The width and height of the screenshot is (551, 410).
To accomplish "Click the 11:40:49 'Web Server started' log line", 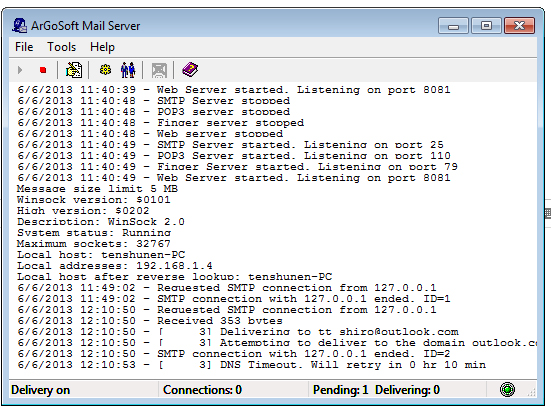I will [x=234, y=178].
